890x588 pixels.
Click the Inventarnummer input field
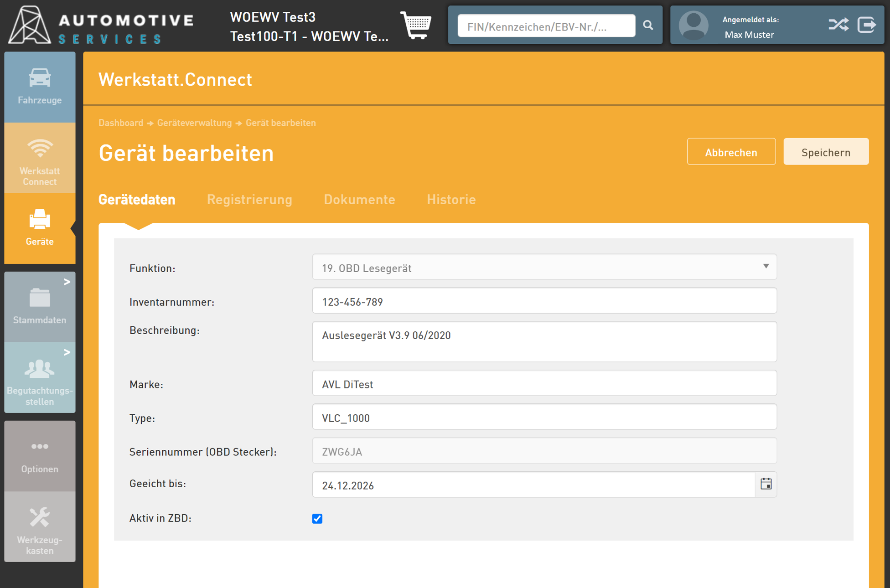click(x=544, y=301)
